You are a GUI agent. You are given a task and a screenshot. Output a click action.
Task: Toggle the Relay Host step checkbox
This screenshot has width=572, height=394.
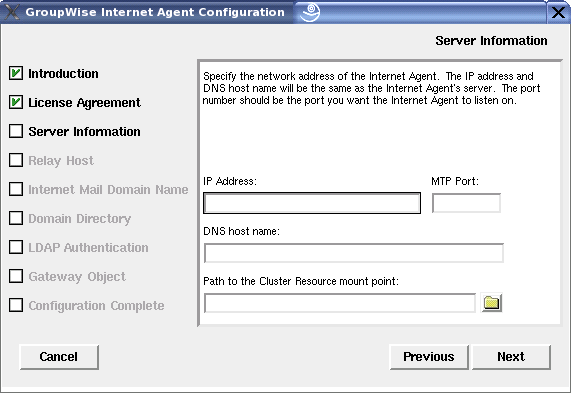(16, 160)
